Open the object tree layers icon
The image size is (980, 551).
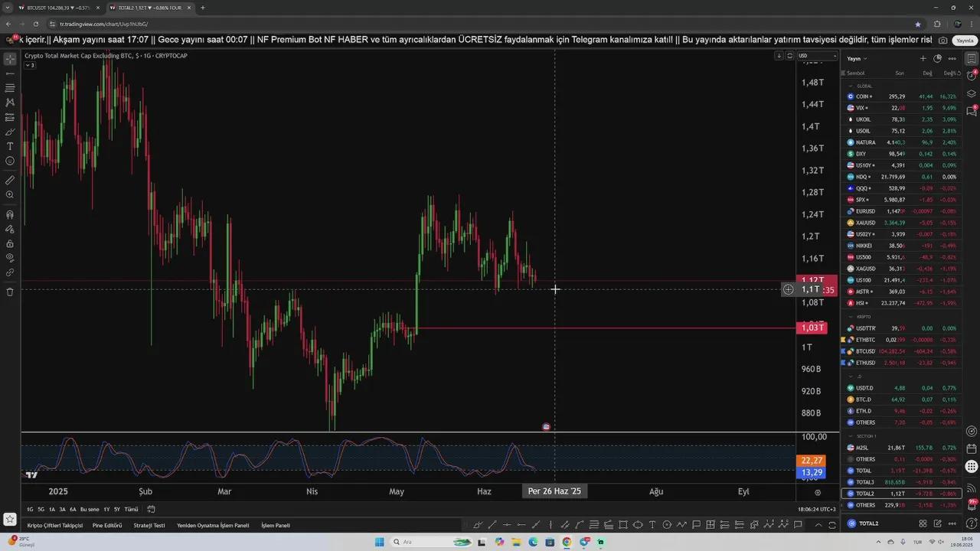[x=972, y=93]
